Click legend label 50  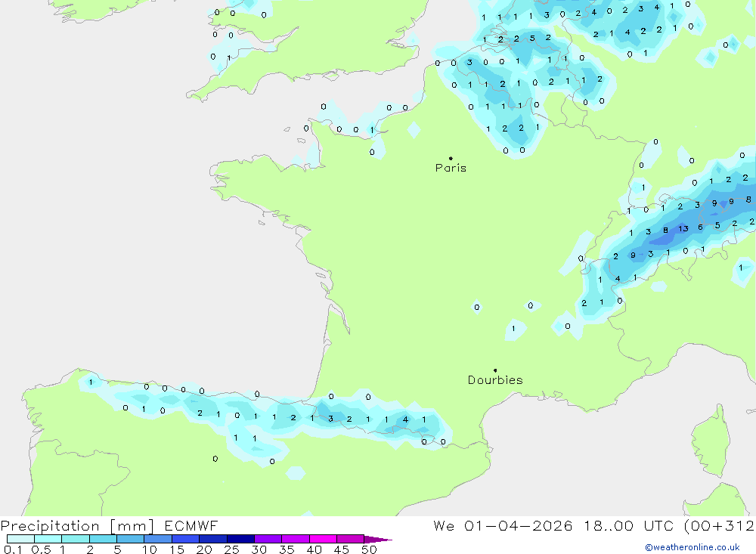click(x=369, y=549)
